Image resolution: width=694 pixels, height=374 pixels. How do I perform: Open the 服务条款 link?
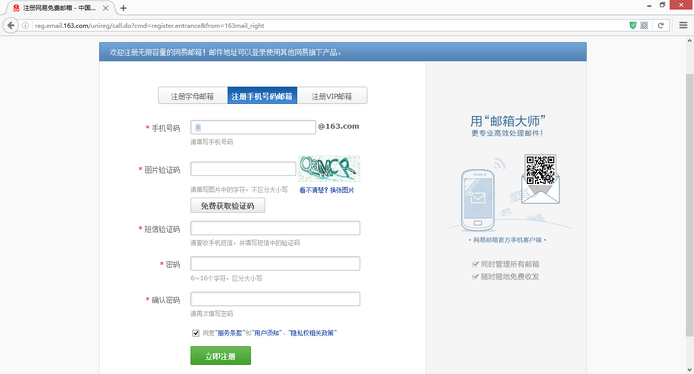click(230, 333)
